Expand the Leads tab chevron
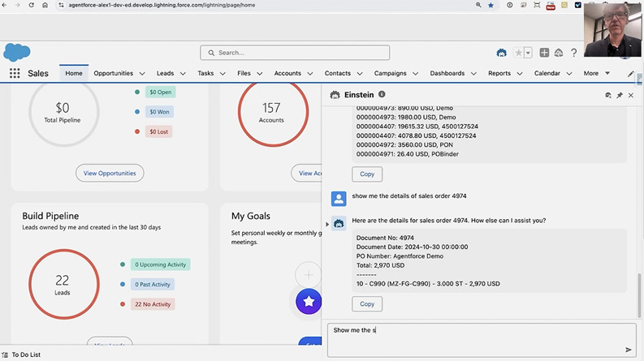The height and width of the screenshot is (361, 644). tap(183, 74)
